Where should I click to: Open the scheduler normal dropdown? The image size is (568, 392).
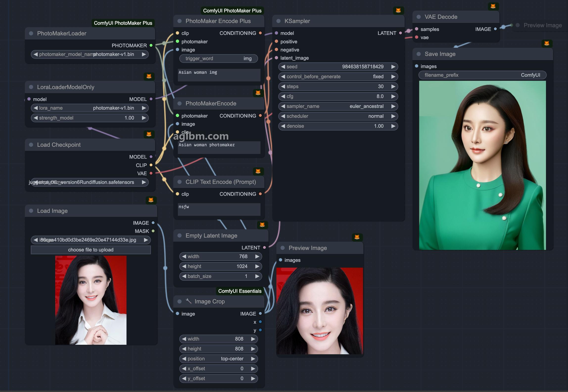point(338,116)
